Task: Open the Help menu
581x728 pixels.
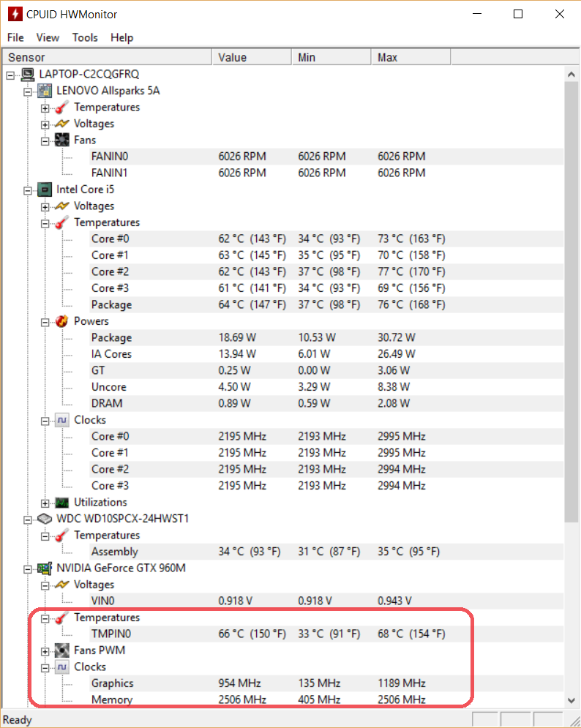Action: [121, 37]
